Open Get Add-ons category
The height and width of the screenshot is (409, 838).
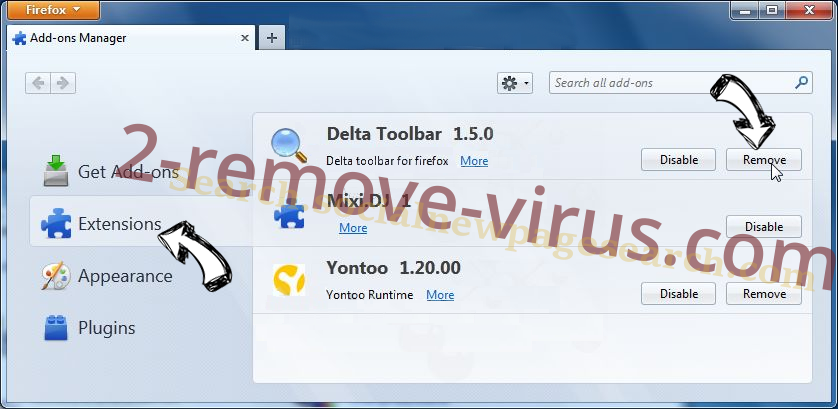(111, 172)
